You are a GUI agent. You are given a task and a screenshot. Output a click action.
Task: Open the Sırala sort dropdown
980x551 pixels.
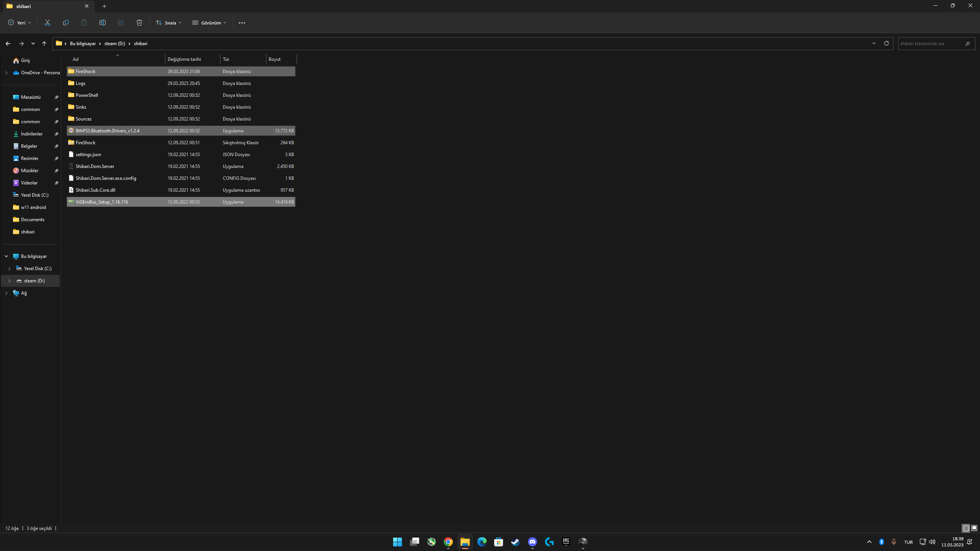[169, 23]
